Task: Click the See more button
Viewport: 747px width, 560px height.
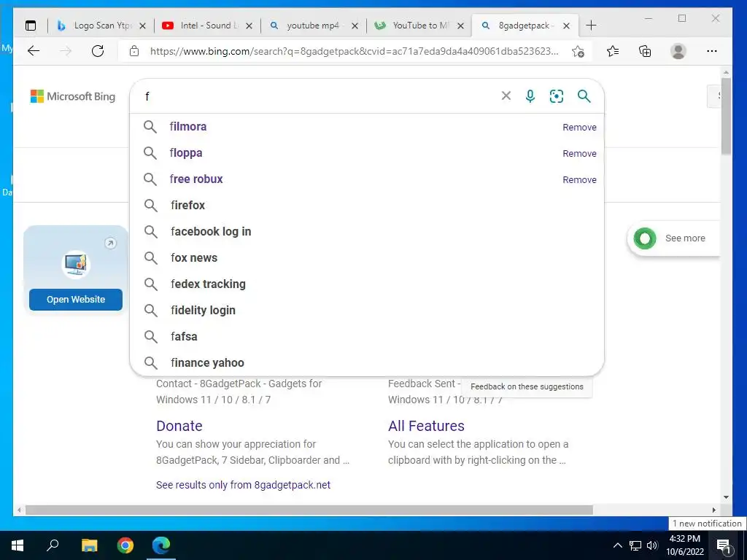Action: point(673,238)
